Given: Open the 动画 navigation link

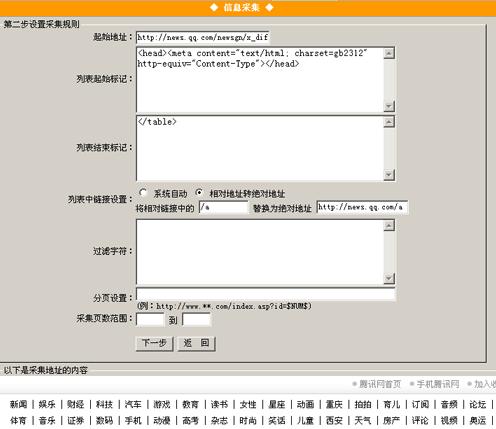Looking at the screenshot, I should (x=305, y=404).
